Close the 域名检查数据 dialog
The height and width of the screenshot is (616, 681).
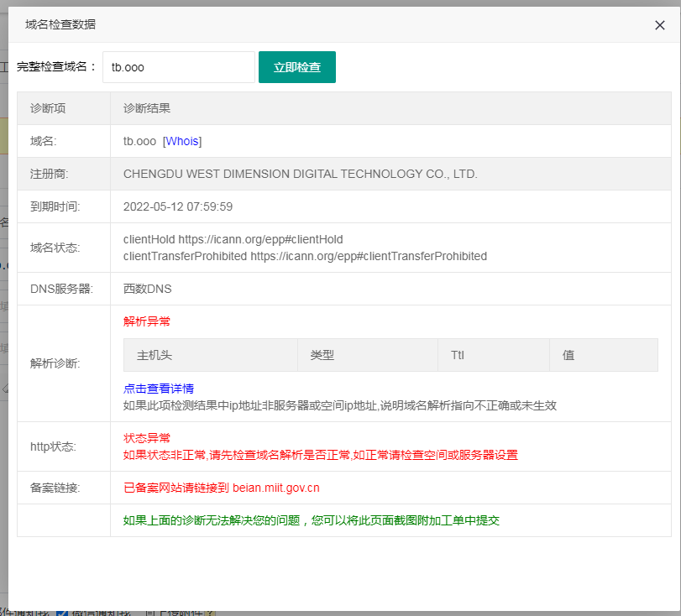[660, 25]
